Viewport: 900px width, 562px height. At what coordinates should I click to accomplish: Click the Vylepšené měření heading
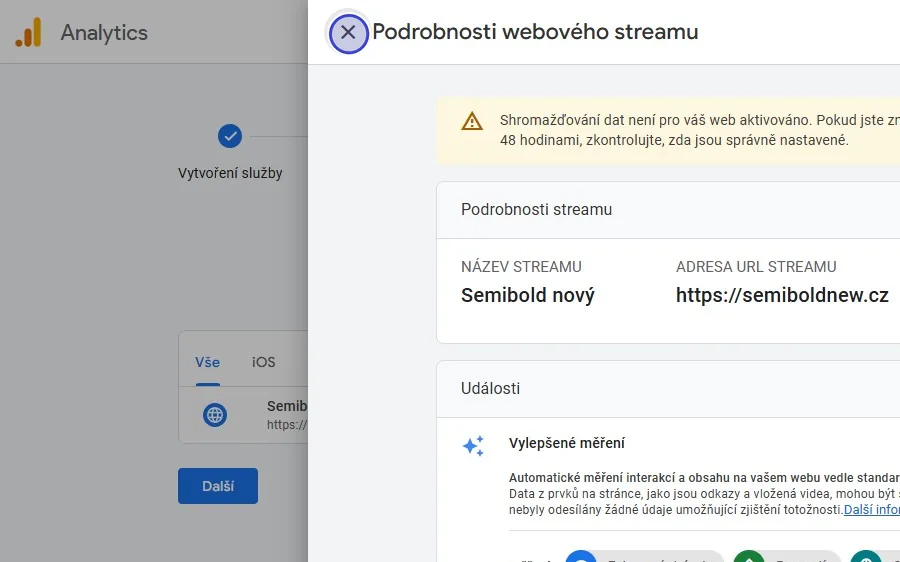567,443
